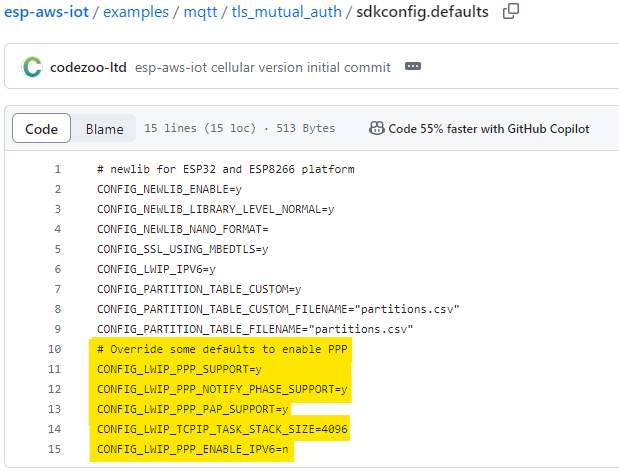Click Override some defaults comment line
Viewport: 619px width, 471px height.
click(x=222, y=349)
